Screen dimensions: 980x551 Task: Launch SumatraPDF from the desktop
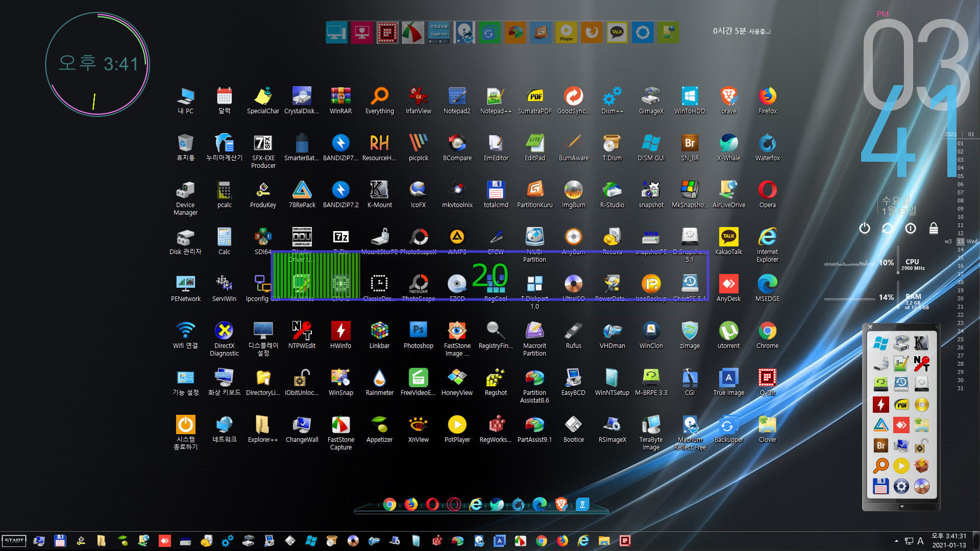click(534, 100)
